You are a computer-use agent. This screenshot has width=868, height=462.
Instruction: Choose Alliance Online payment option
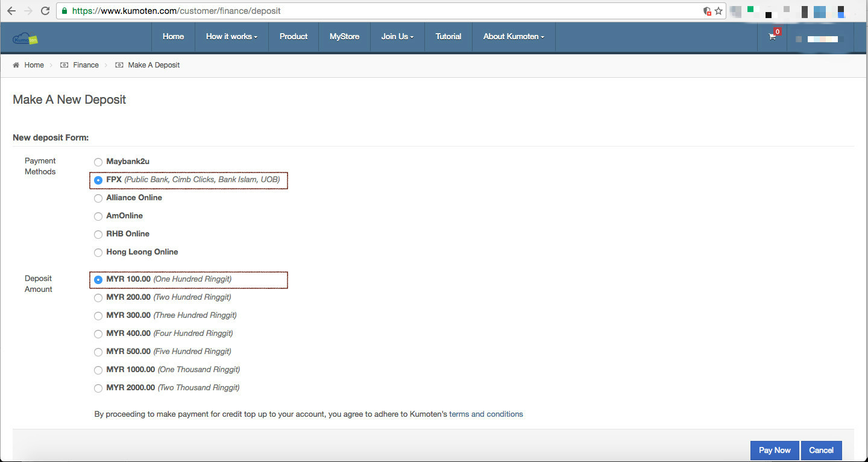(98, 198)
